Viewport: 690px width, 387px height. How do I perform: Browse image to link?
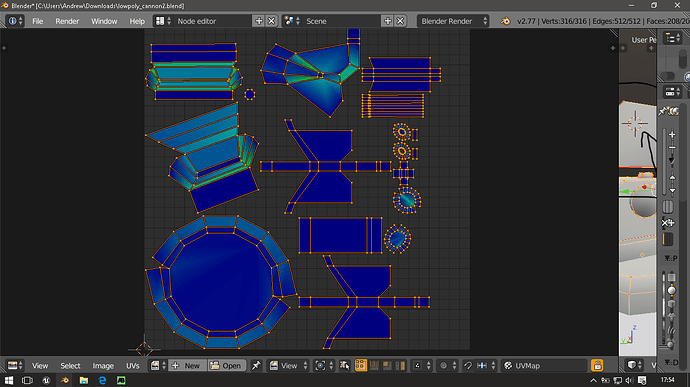click(158, 365)
